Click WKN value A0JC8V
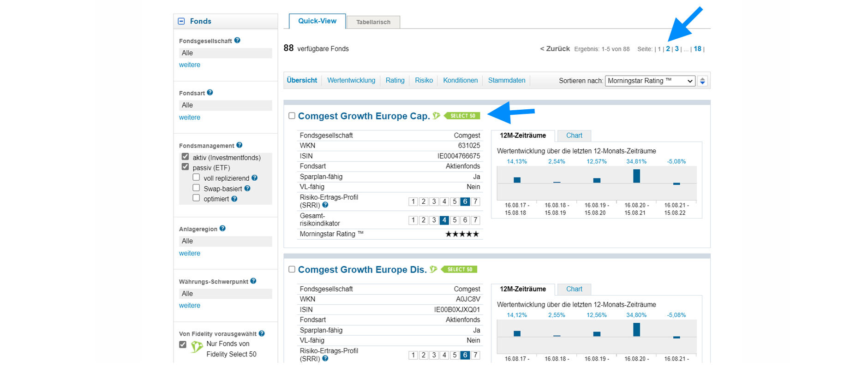The image size is (868, 373). click(468, 299)
